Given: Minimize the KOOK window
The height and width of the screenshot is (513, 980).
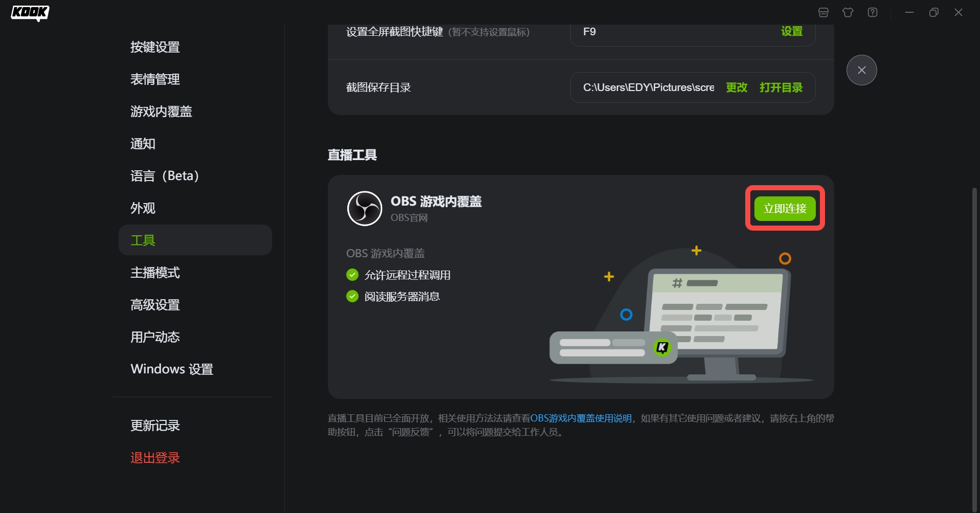Looking at the screenshot, I should coord(909,12).
